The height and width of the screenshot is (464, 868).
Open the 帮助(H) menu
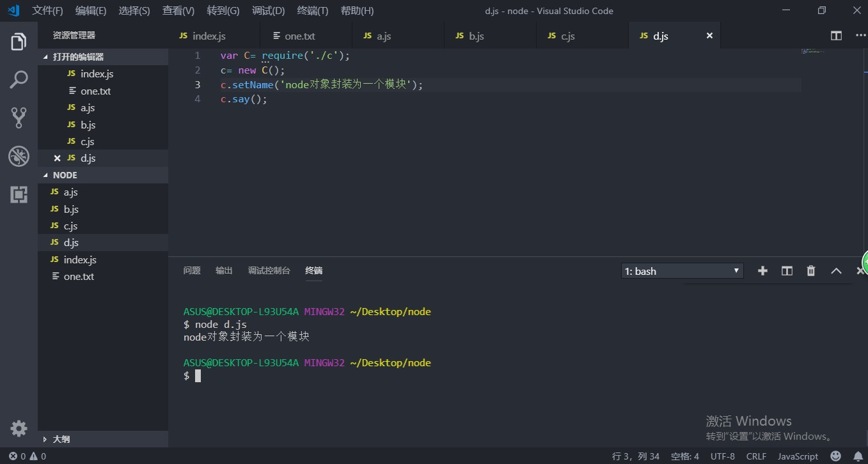point(358,11)
